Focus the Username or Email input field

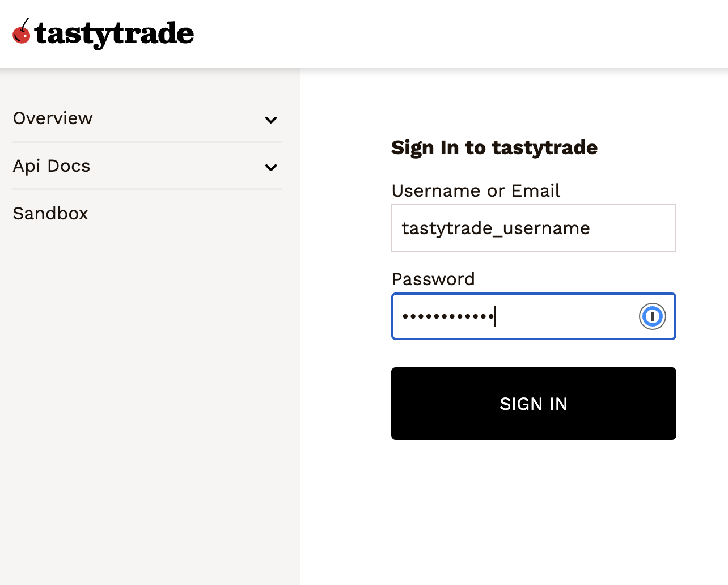[533, 228]
